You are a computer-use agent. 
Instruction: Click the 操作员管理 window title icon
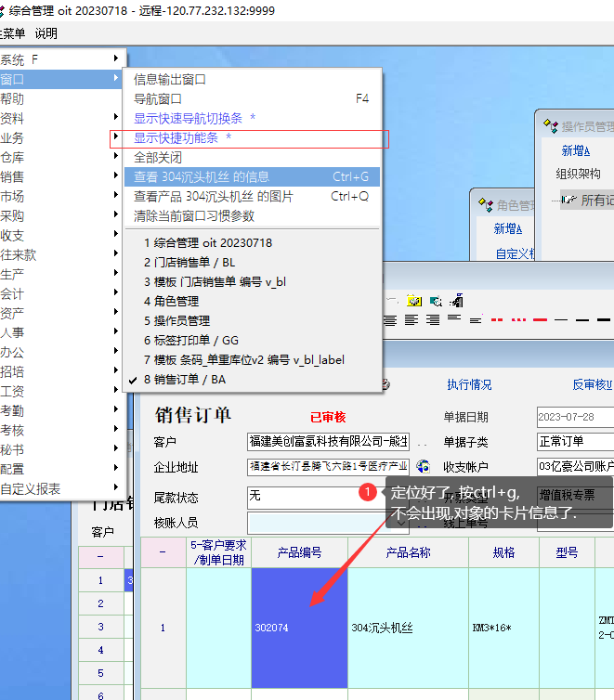click(550, 126)
